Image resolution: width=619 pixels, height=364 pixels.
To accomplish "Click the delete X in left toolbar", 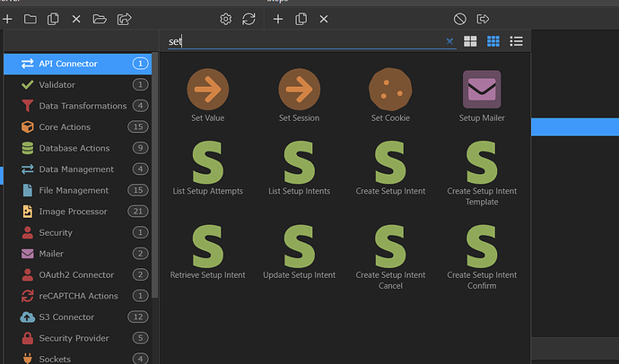I will coord(76,19).
